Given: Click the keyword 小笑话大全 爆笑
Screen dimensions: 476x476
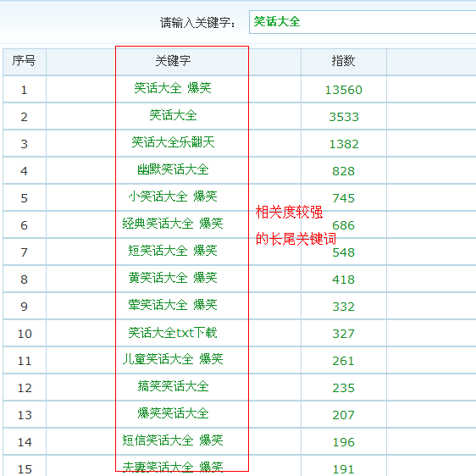Looking at the screenshot, I should (x=173, y=196).
